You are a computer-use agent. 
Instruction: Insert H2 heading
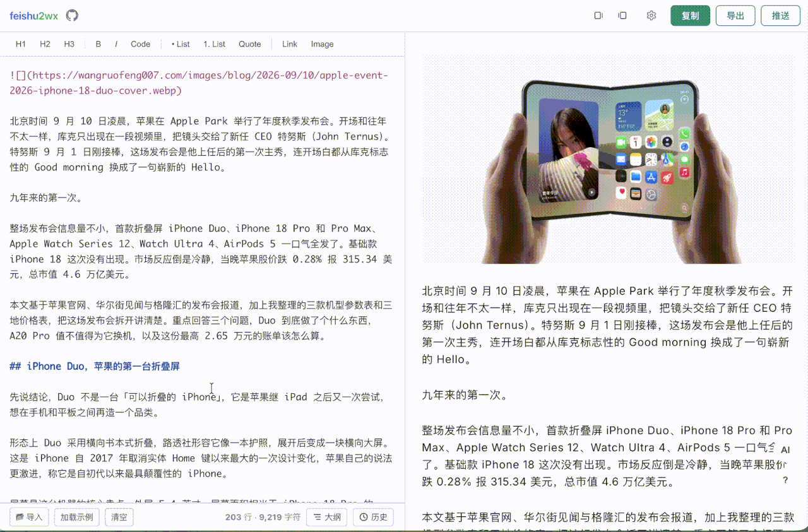[45, 44]
